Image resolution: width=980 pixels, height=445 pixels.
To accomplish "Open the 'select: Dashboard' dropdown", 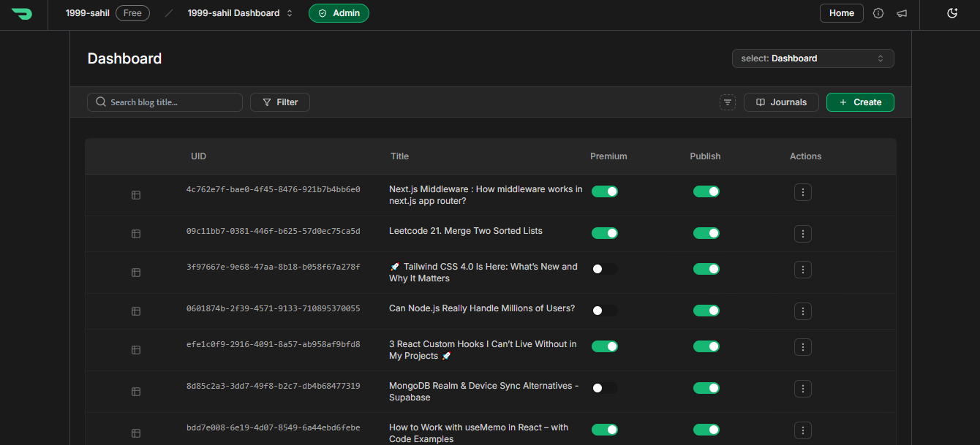I will pyautogui.click(x=813, y=58).
